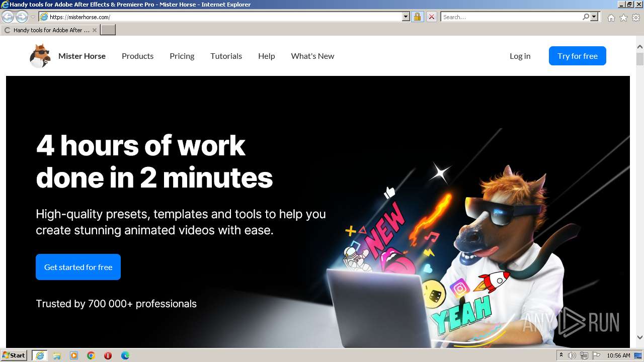The height and width of the screenshot is (362, 644).
Task: Click Get started for free button
Action: click(78, 267)
